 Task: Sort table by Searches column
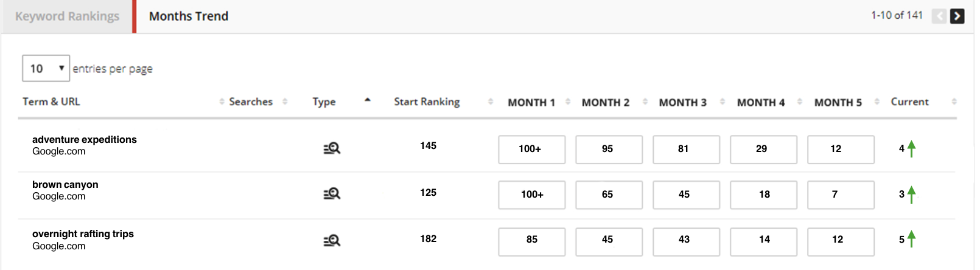[251, 102]
